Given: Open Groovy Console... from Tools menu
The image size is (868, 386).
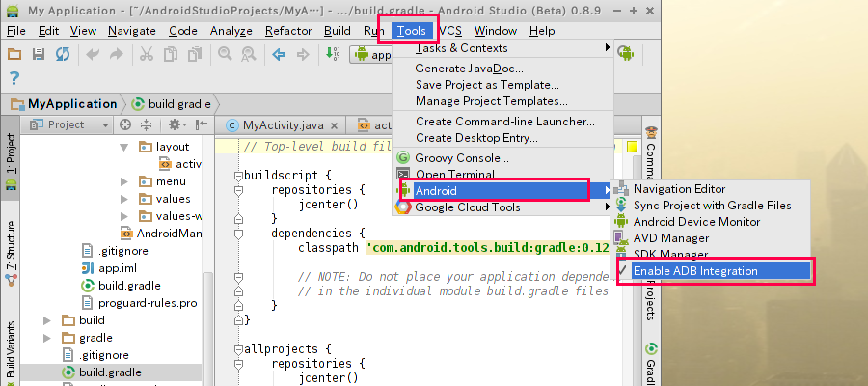Looking at the screenshot, I should tap(503, 158).
